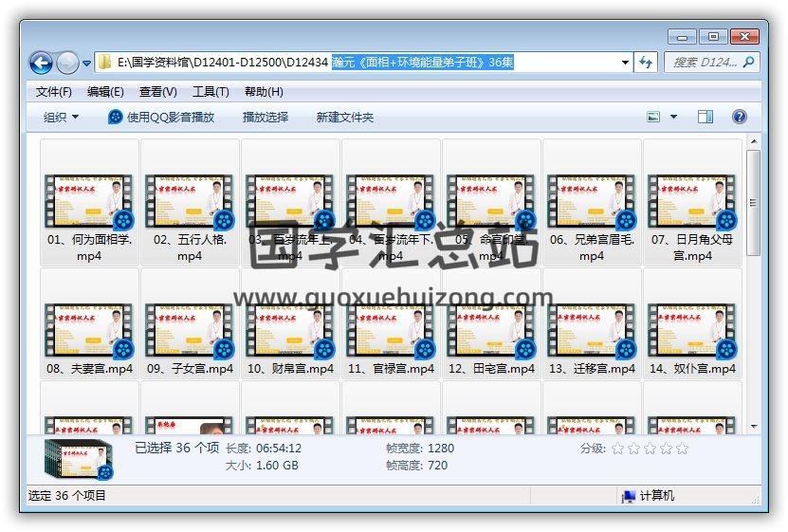Click the fifth rating star

tap(682, 449)
